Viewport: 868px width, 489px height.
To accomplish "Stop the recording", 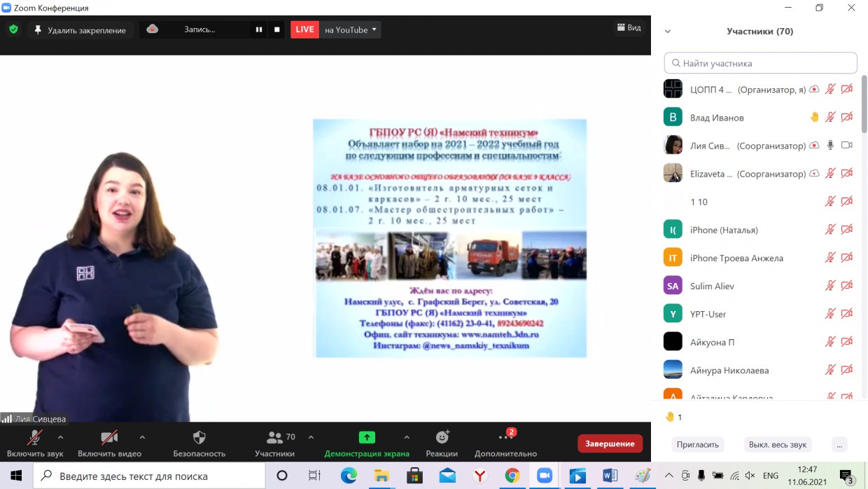I will click(277, 29).
